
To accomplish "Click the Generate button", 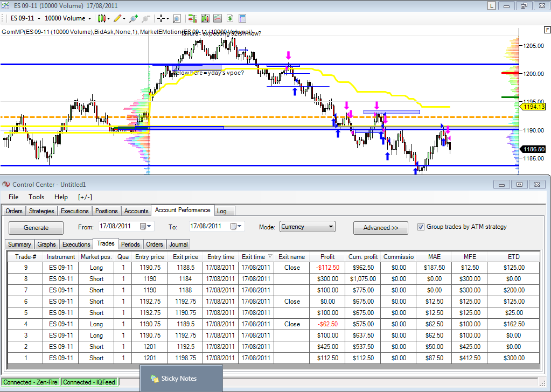I will 36,228.
